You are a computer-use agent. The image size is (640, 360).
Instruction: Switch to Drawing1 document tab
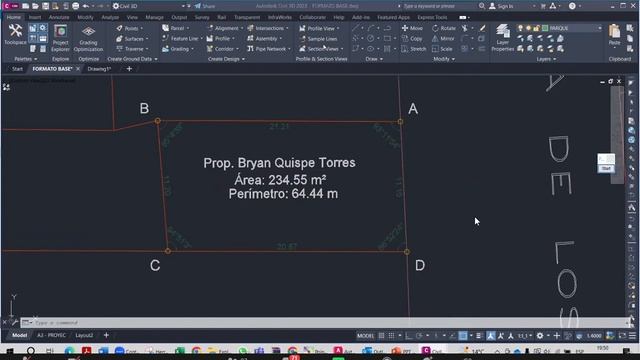pos(99,69)
